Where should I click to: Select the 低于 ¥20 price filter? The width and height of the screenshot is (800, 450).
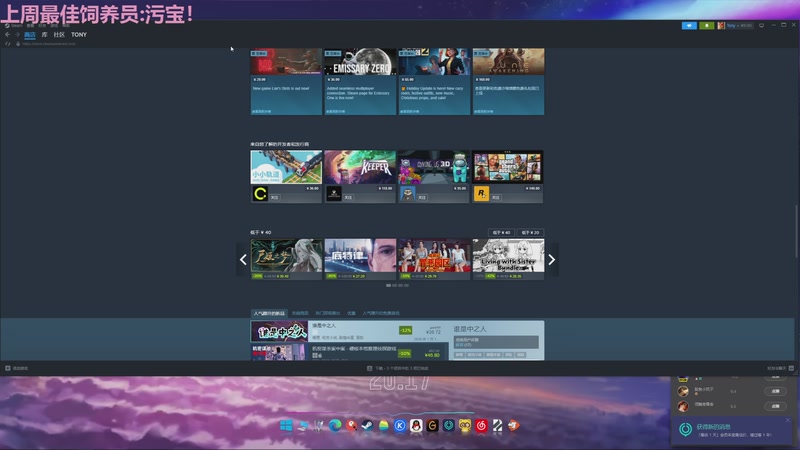click(530, 233)
